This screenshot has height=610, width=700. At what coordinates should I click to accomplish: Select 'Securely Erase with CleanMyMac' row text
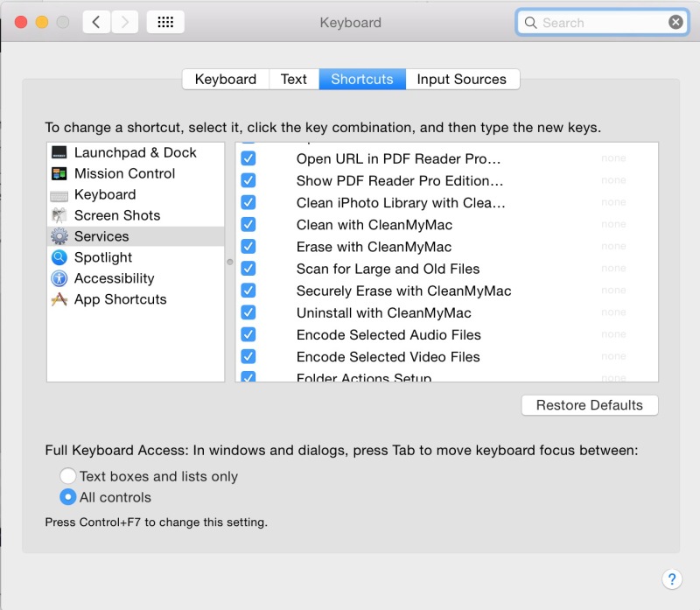click(403, 291)
